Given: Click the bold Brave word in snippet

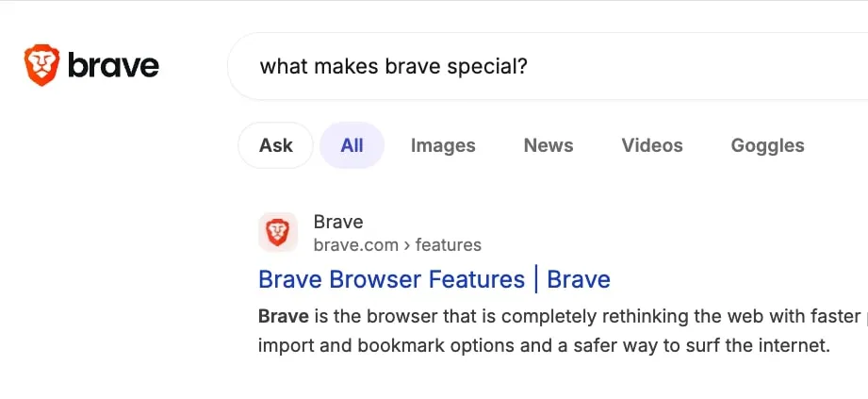Looking at the screenshot, I should [x=284, y=316].
